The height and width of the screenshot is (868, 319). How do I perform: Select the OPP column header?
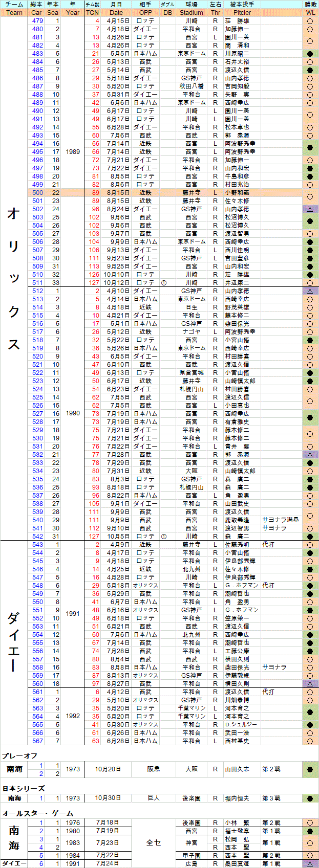tap(145, 12)
